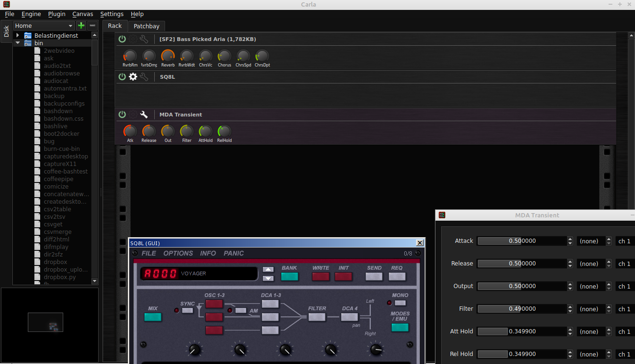Click INFO in SQ8L GUI
Viewport: 635px width, 364px height.
coord(208,253)
